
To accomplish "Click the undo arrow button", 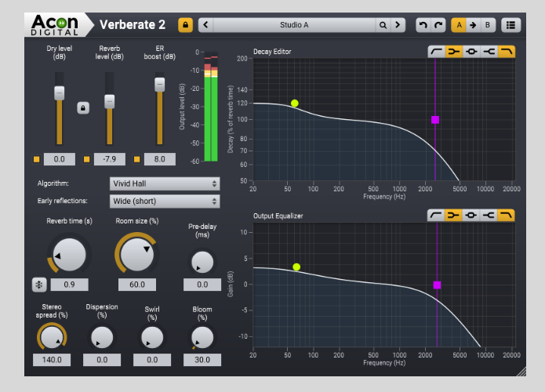I will click(x=423, y=25).
